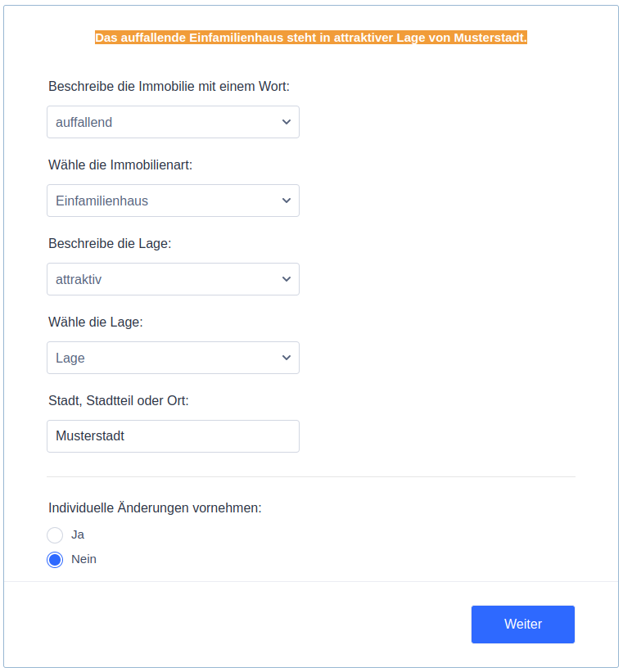Click the 'Nein' option label
This screenshot has width=623, height=672.
84,559
